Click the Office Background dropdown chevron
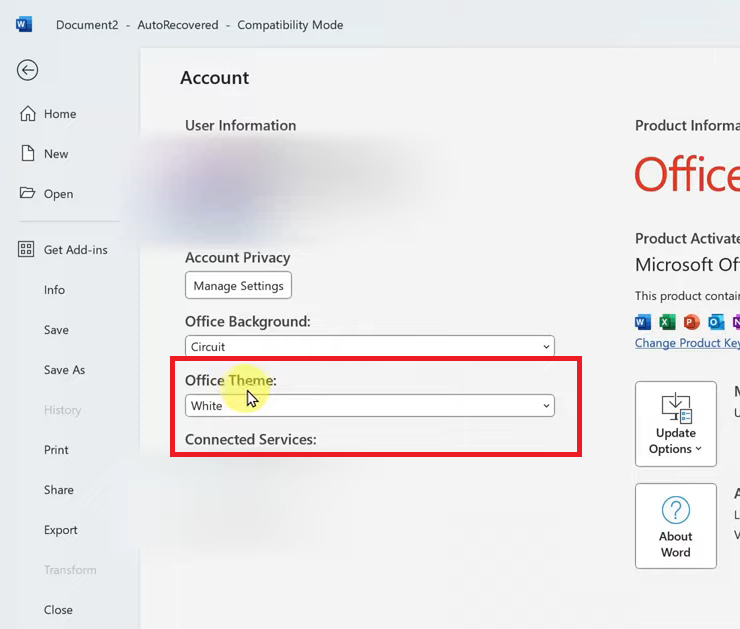740x629 pixels. (x=546, y=347)
